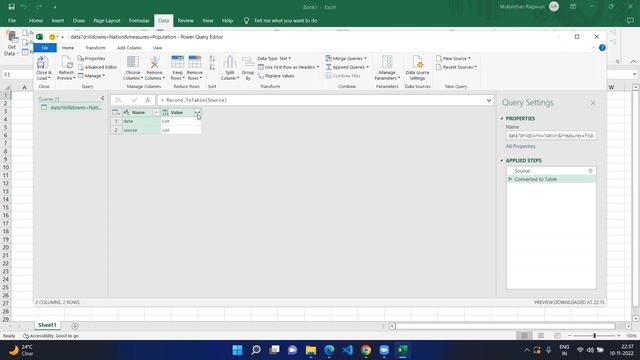640x360 pixels.
Task: Open the Recent Sources dropdown
Action: 456,67
